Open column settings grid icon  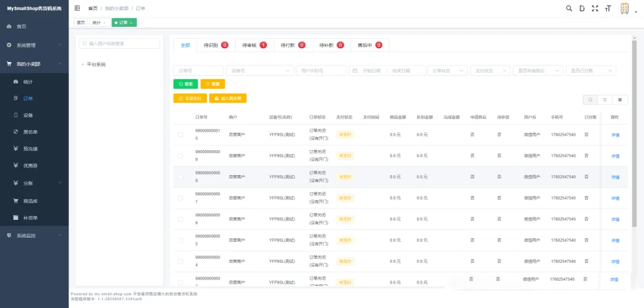click(x=620, y=99)
